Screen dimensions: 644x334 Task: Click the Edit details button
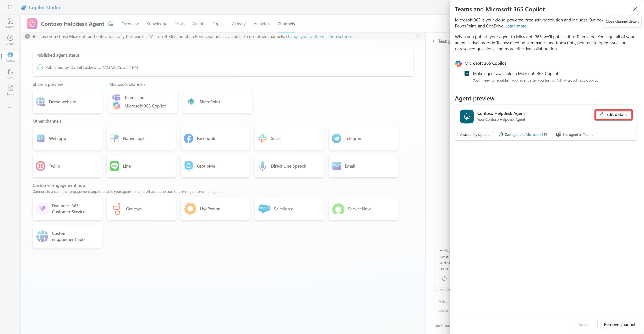(x=613, y=115)
